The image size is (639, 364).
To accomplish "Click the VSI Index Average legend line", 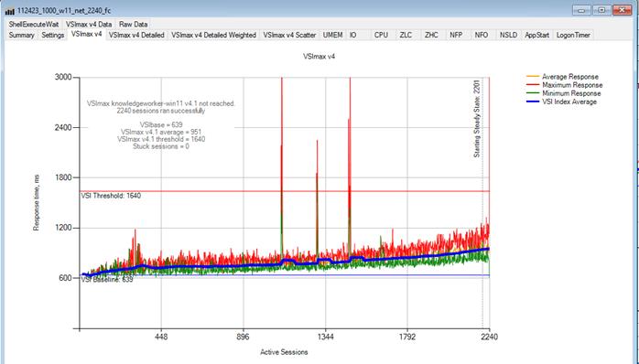I will point(533,102).
